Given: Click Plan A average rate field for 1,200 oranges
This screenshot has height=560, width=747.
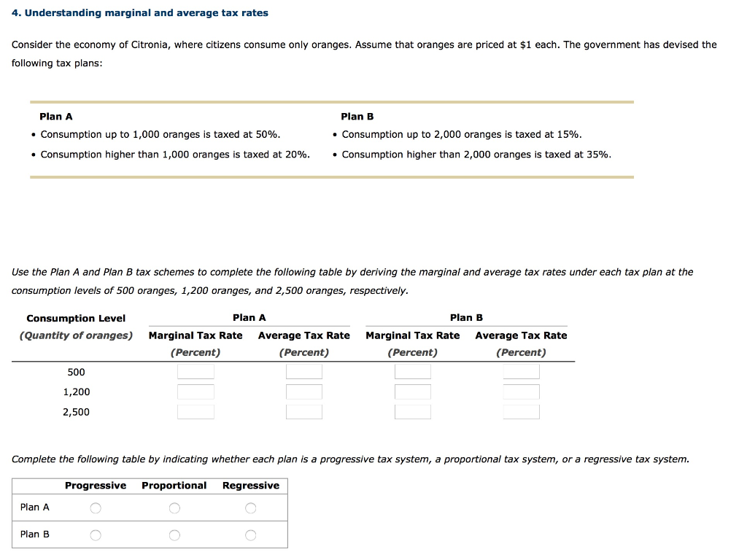Looking at the screenshot, I should [x=304, y=392].
